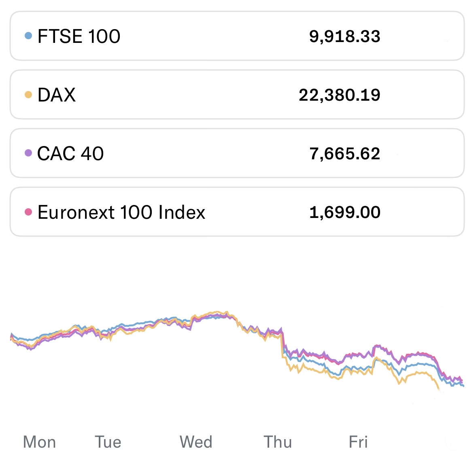Click the pink dot beside Euronext 100 Index
The image size is (476, 463).
point(28,212)
